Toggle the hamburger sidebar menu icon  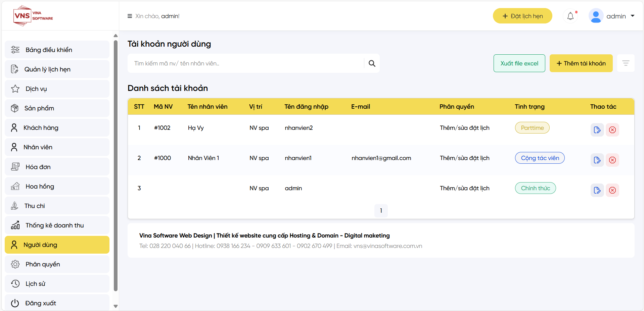click(130, 16)
